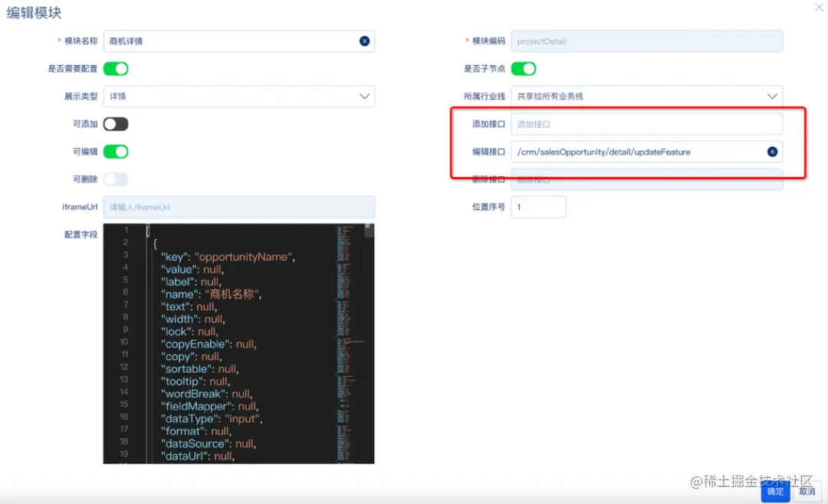This screenshot has width=828, height=504.
Task: Click the "width": null line
Action: click(x=193, y=319)
